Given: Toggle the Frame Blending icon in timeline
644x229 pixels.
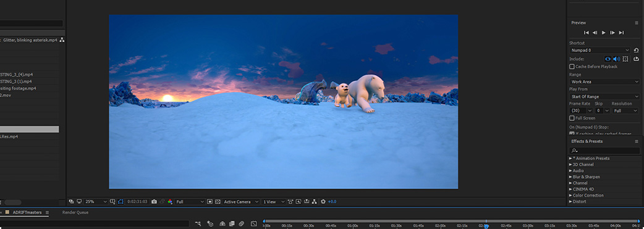Looking at the screenshot, I should (x=232, y=223).
